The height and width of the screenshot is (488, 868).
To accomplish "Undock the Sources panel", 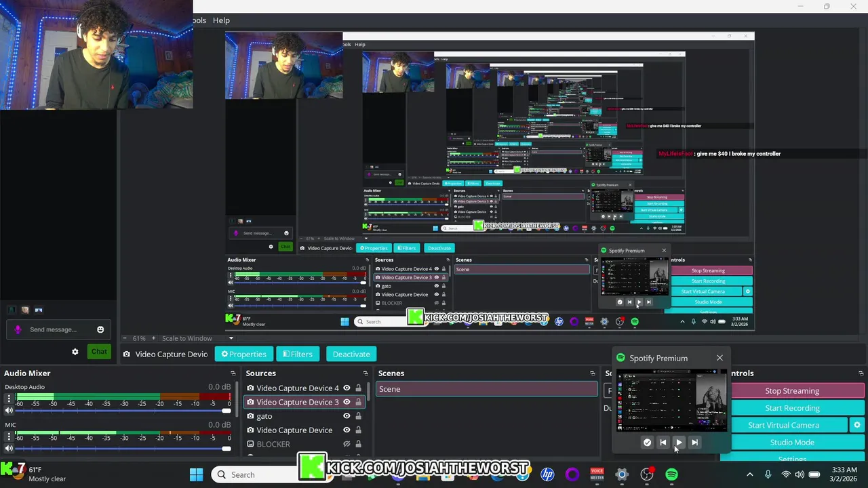I will click(366, 373).
